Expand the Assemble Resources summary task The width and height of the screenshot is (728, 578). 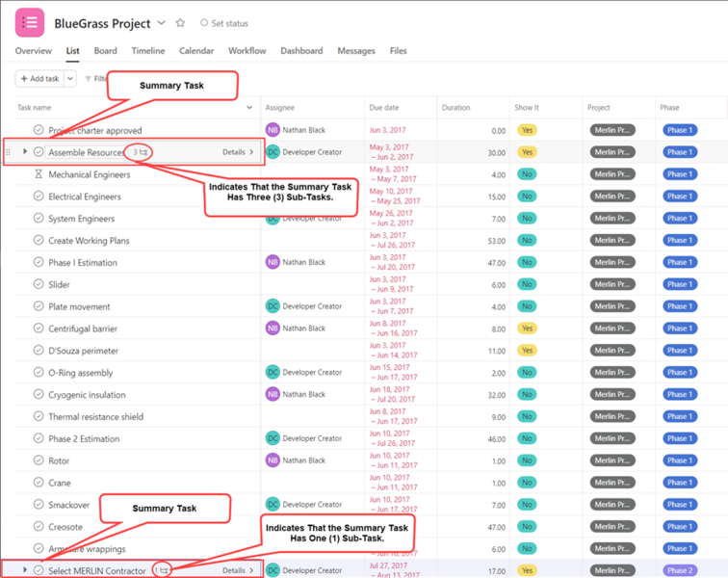pos(25,151)
